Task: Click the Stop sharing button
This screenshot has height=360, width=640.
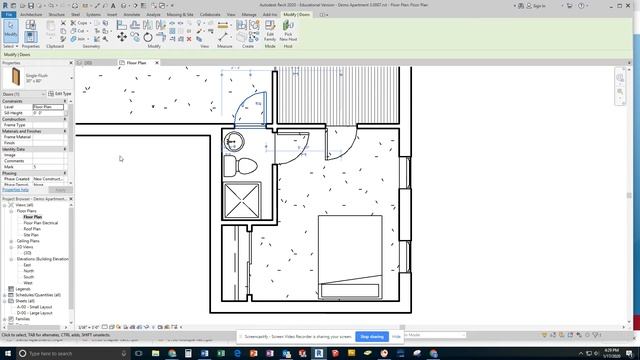Action: click(x=372, y=337)
